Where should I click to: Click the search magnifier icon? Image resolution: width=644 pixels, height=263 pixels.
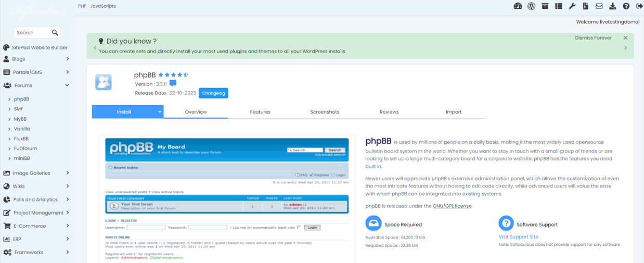coord(55,32)
